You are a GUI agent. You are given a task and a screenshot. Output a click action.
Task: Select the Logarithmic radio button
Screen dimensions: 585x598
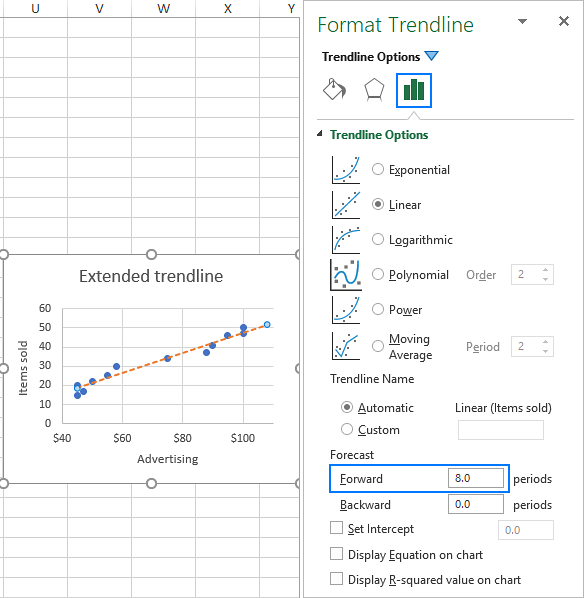click(x=378, y=240)
